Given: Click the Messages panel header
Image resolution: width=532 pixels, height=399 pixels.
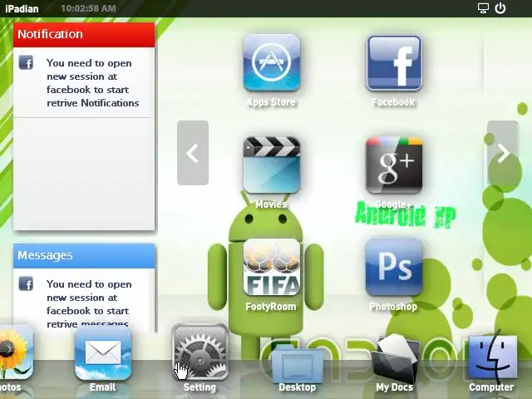Looking at the screenshot, I should click(x=84, y=256).
